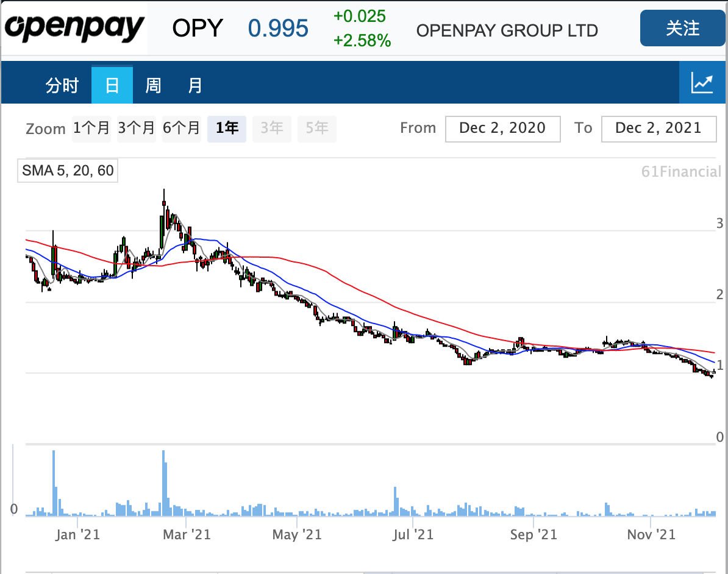Click the Jan '21 axis label
728x574 pixels.
(77, 534)
